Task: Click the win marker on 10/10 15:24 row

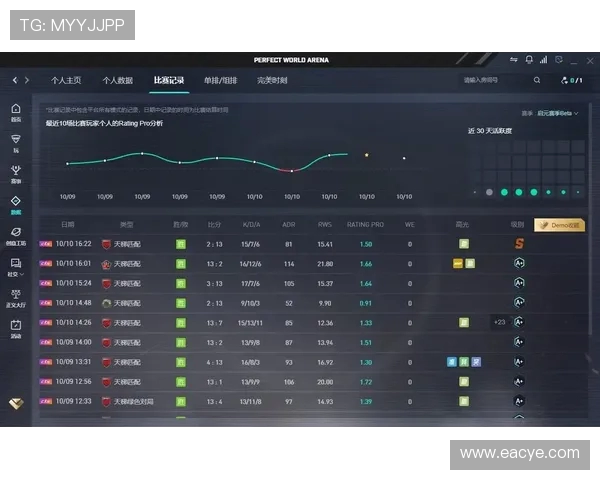Action: tap(181, 284)
